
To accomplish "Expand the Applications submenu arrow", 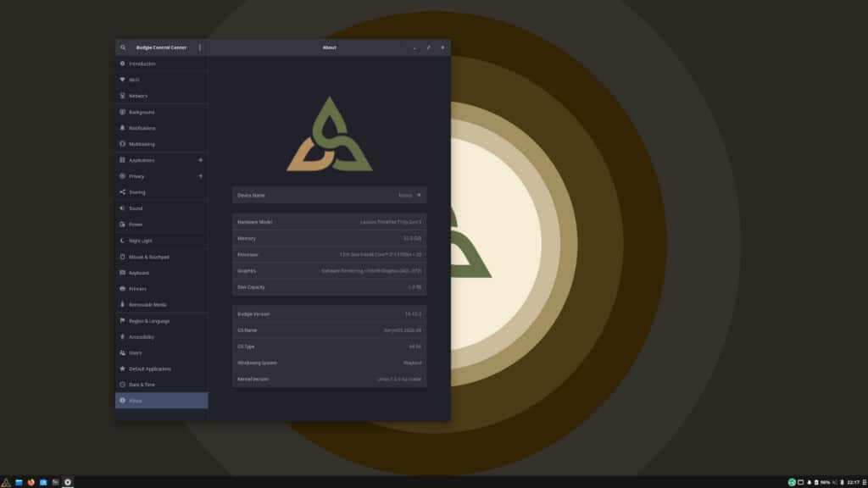I will click(200, 160).
